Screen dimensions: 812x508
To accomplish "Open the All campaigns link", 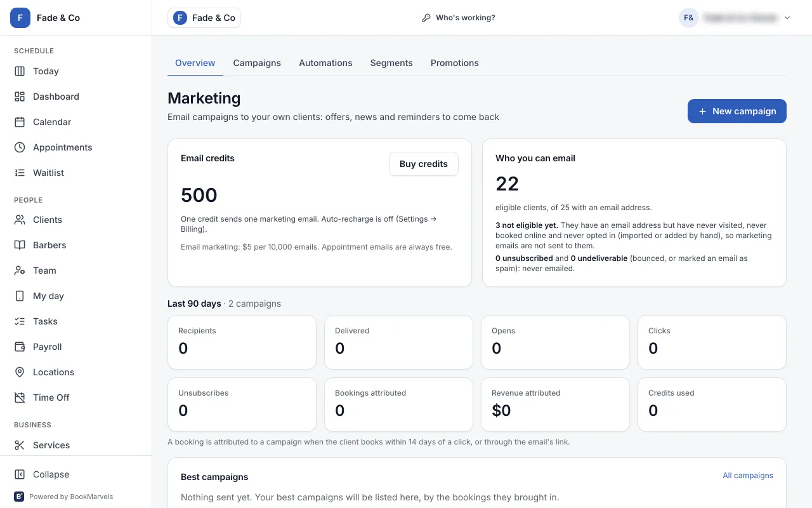I will coord(748,476).
